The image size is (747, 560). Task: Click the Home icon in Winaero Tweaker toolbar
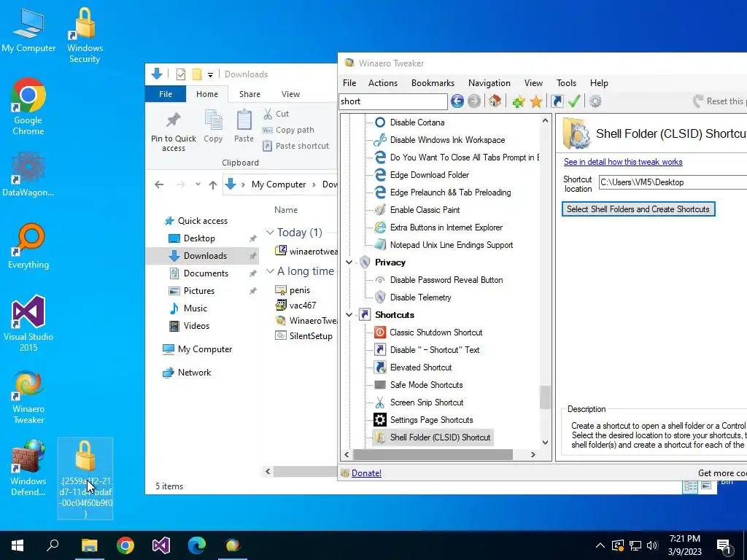coord(495,101)
